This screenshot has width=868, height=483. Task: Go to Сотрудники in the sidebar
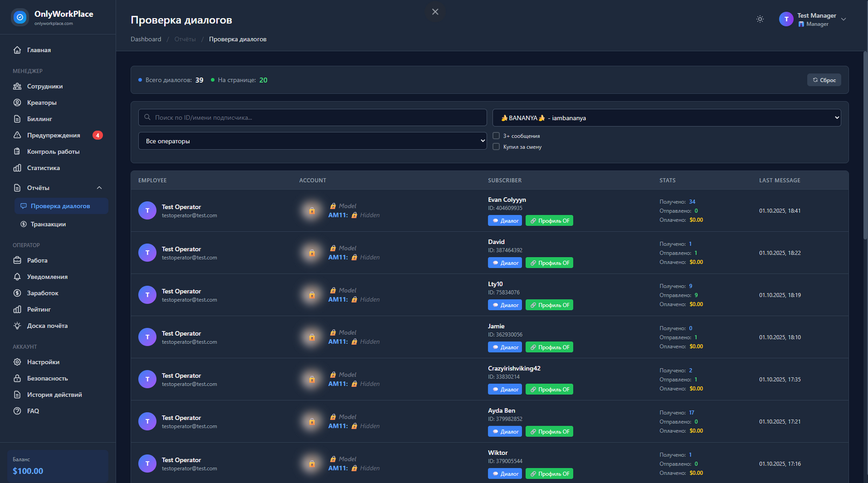click(45, 86)
